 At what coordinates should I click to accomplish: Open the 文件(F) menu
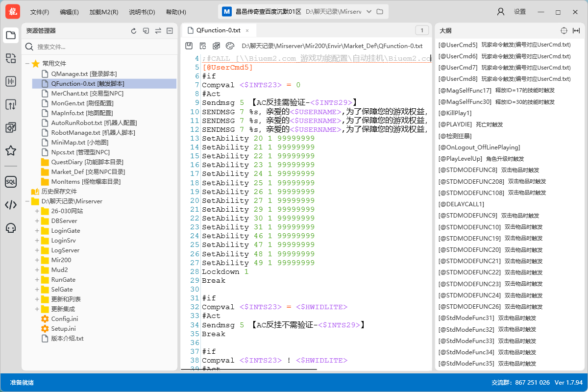[x=39, y=11]
